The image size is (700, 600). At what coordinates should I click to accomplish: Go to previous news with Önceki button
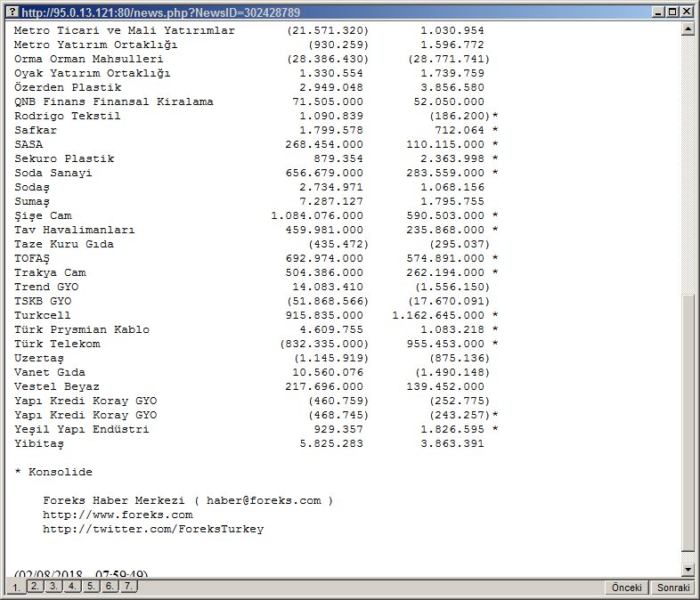tap(627, 588)
